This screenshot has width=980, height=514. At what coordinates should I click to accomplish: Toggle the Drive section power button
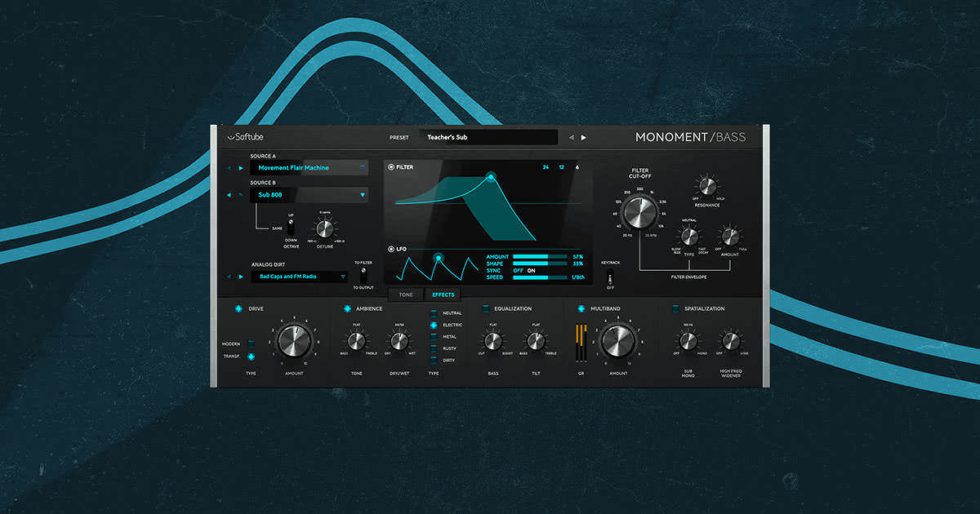pyautogui.click(x=239, y=308)
